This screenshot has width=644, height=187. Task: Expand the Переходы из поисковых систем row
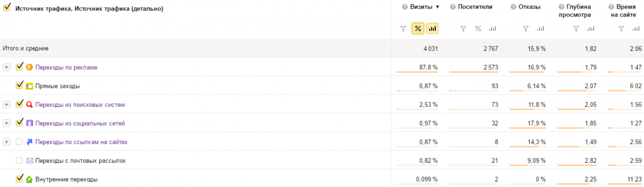click(7, 105)
